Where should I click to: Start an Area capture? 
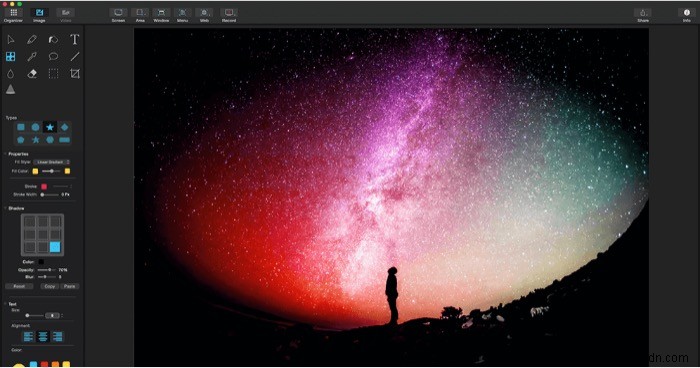pyautogui.click(x=140, y=15)
